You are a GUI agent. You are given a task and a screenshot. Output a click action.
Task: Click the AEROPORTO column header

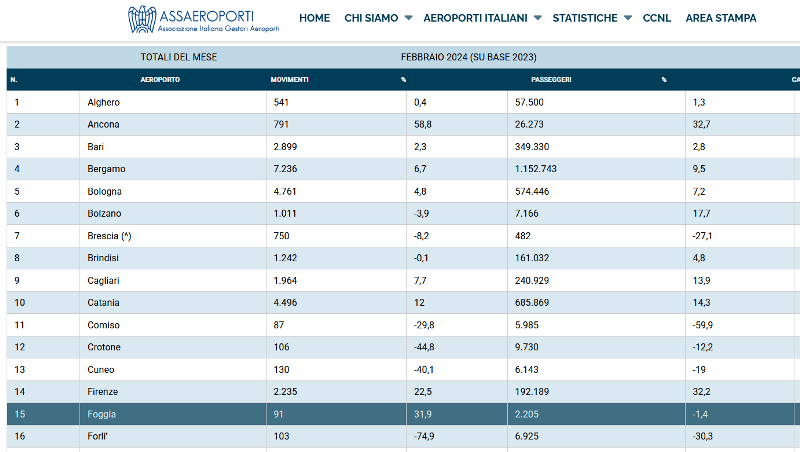(x=160, y=80)
